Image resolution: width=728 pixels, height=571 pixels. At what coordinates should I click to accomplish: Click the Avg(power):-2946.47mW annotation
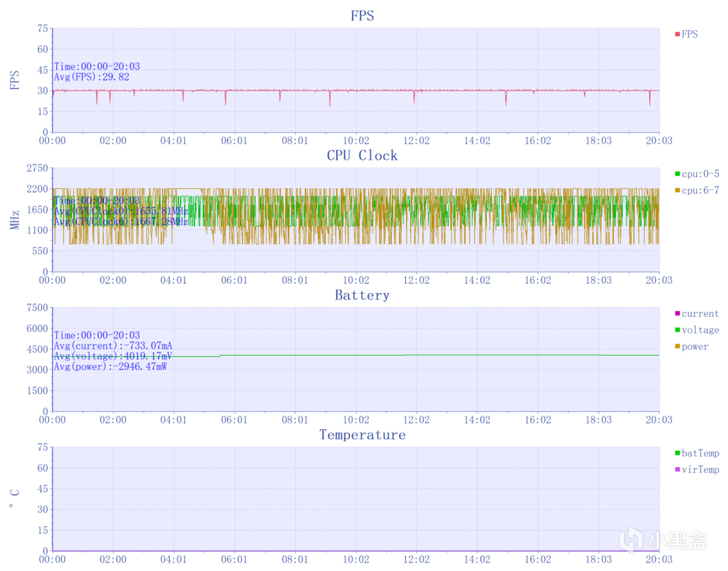click(x=110, y=367)
